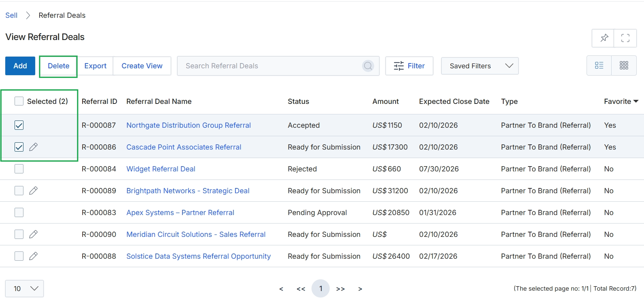
Task: Click the Rejected status cell
Action: point(302,169)
